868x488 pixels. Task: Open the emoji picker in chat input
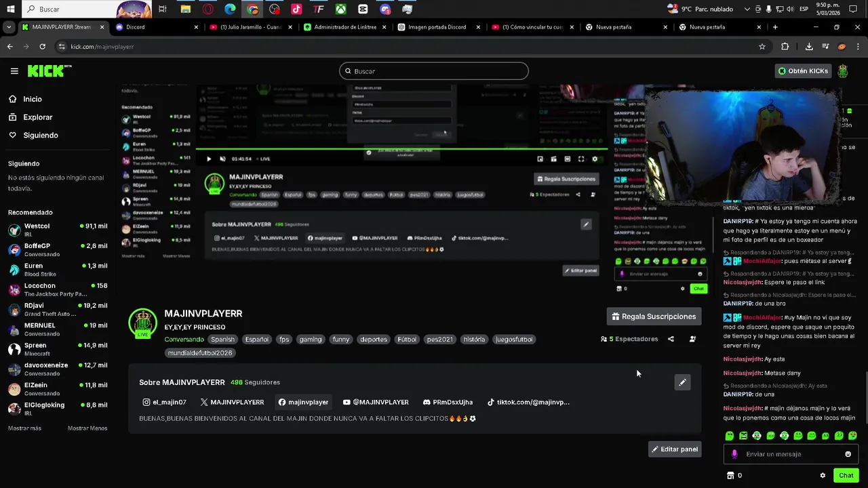tap(848, 454)
